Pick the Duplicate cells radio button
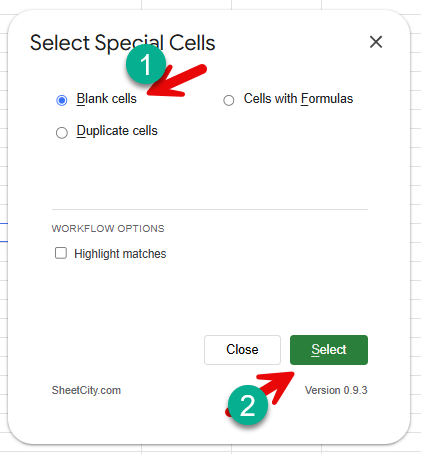This screenshot has width=421, height=454. click(x=62, y=132)
